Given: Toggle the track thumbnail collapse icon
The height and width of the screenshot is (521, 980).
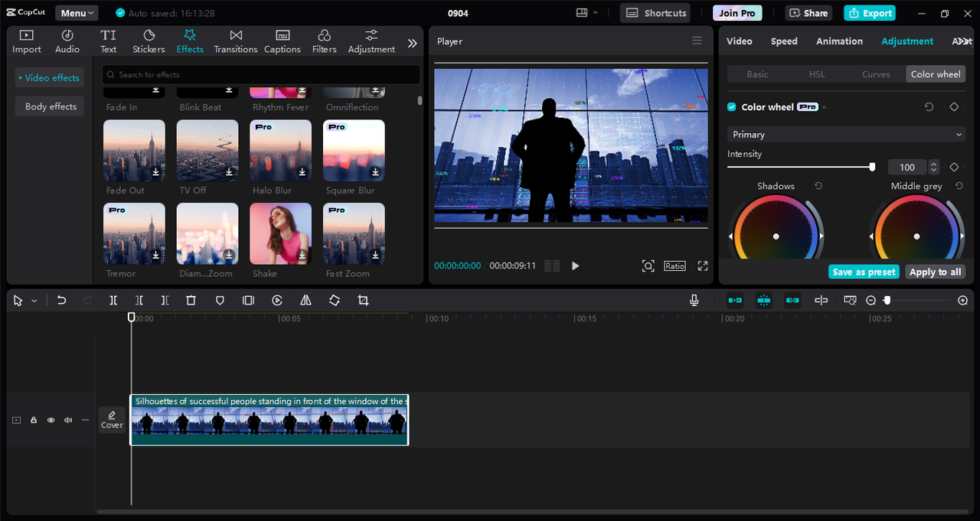Looking at the screenshot, I should click(x=16, y=420).
